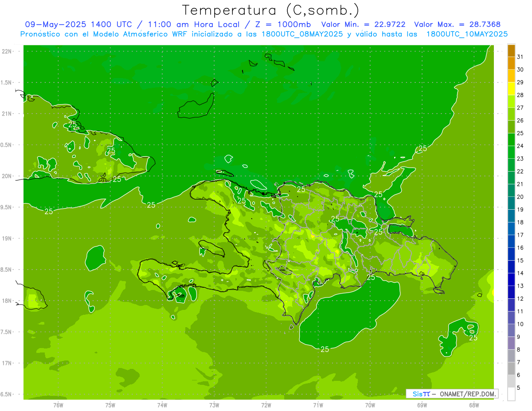Click the dark blue colorbar swatch between 13 and 14
Image resolution: width=532 pixels, height=411 pixels.
point(511,280)
